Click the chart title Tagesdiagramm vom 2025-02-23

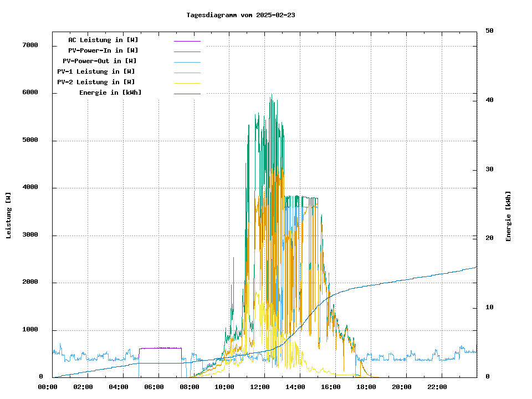241,15
